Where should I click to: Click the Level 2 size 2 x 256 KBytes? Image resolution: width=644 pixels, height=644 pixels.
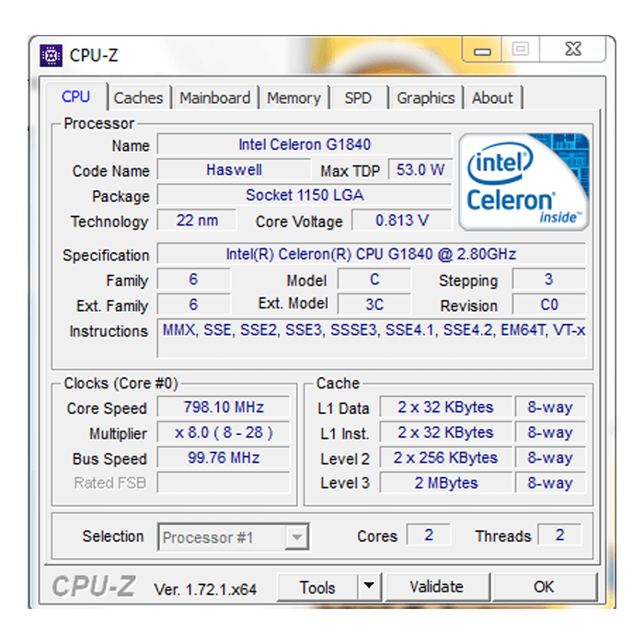445,458
